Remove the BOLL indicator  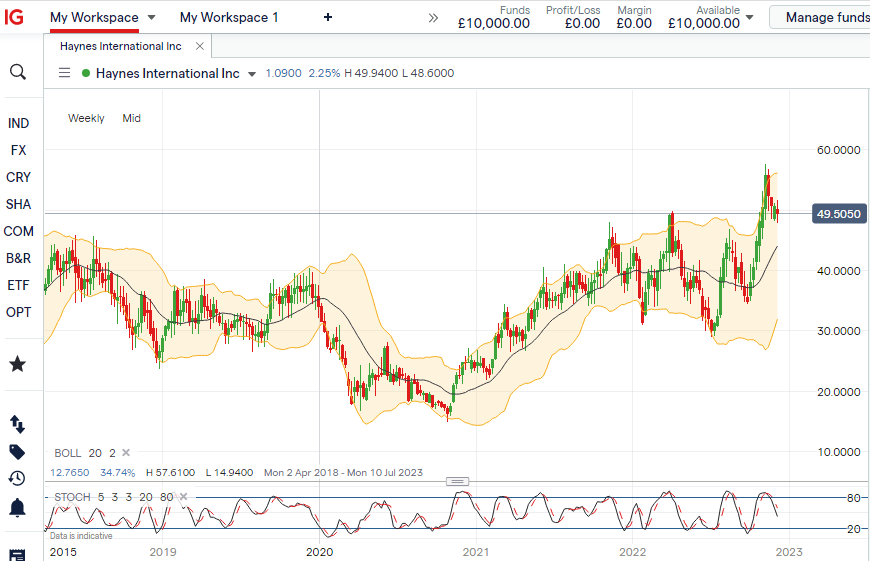click(x=126, y=453)
